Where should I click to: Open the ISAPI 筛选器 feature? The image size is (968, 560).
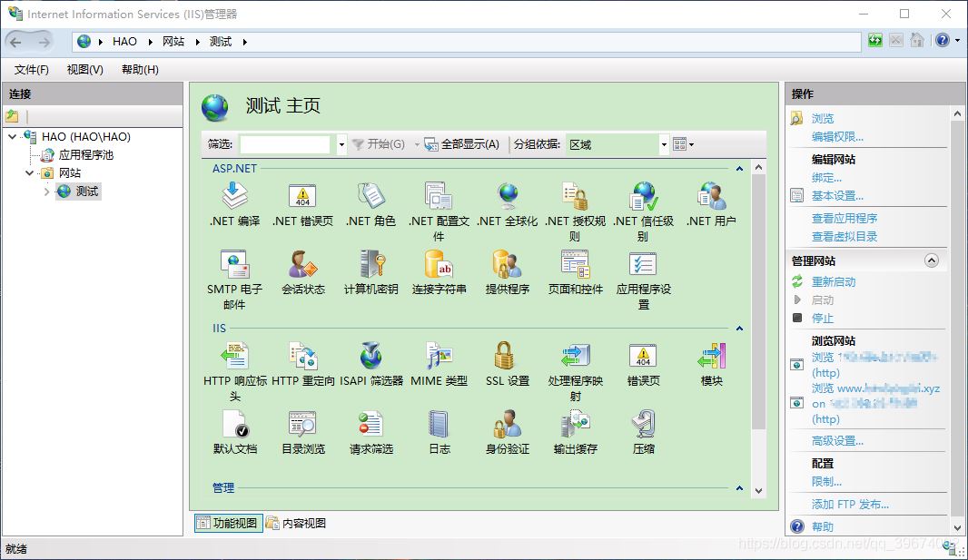[371, 364]
